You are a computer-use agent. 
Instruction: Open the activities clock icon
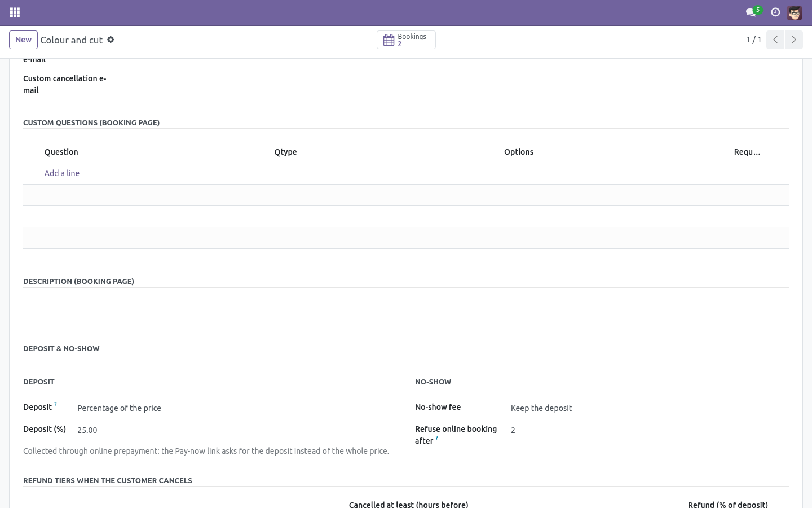tap(775, 12)
